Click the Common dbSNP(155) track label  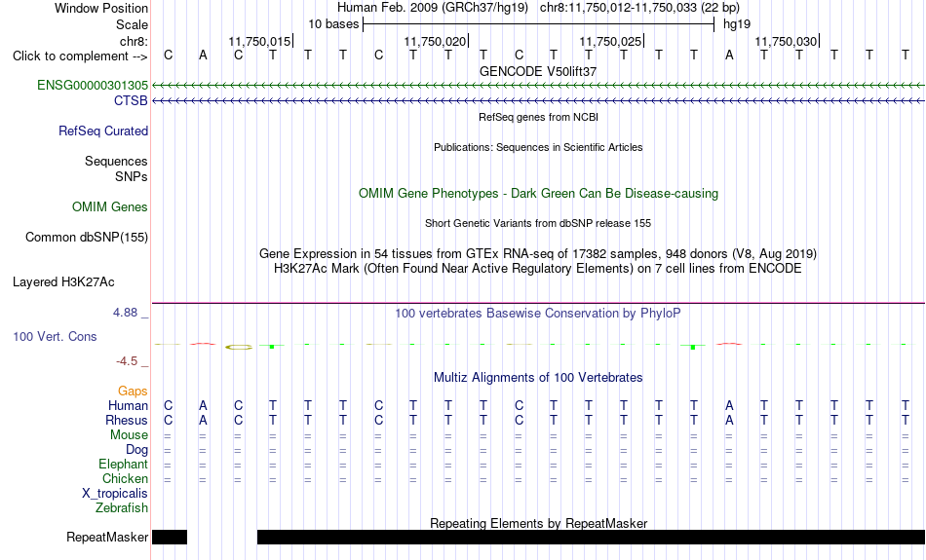[87, 238]
